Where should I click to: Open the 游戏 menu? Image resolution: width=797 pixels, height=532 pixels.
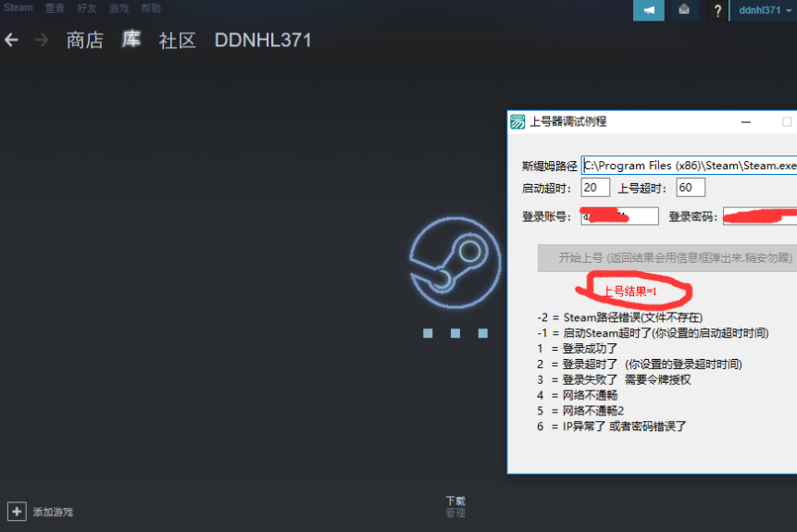[x=118, y=8]
